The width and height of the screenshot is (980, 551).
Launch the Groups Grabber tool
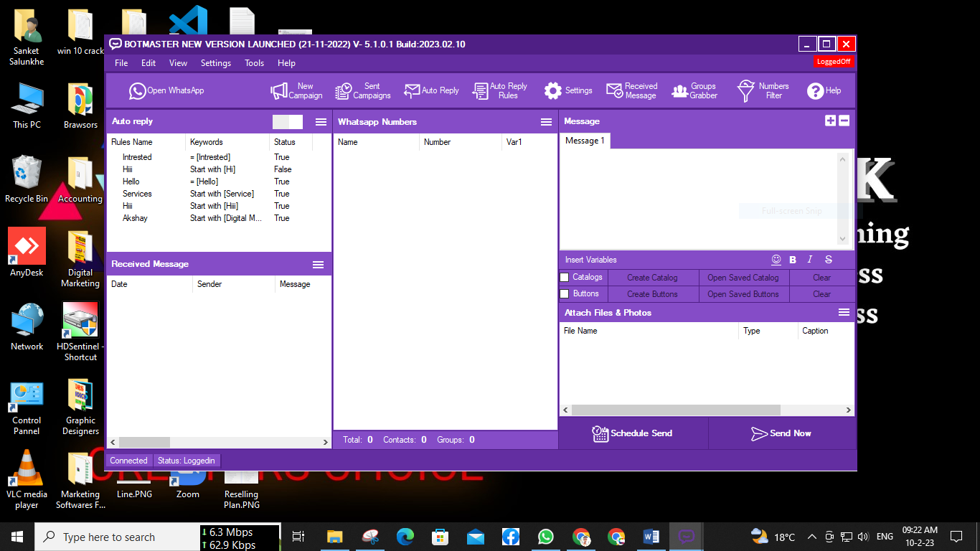694,90
